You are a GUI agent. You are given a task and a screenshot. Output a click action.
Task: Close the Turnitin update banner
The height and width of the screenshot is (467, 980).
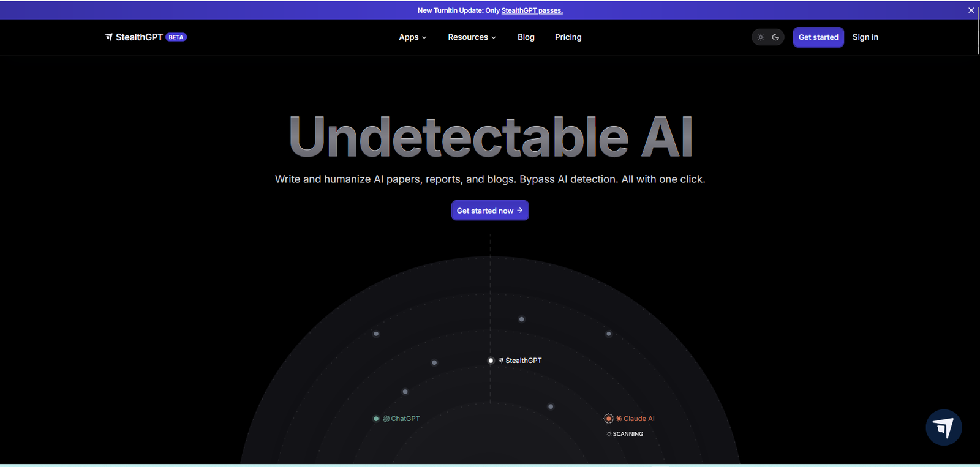(971, 10)
